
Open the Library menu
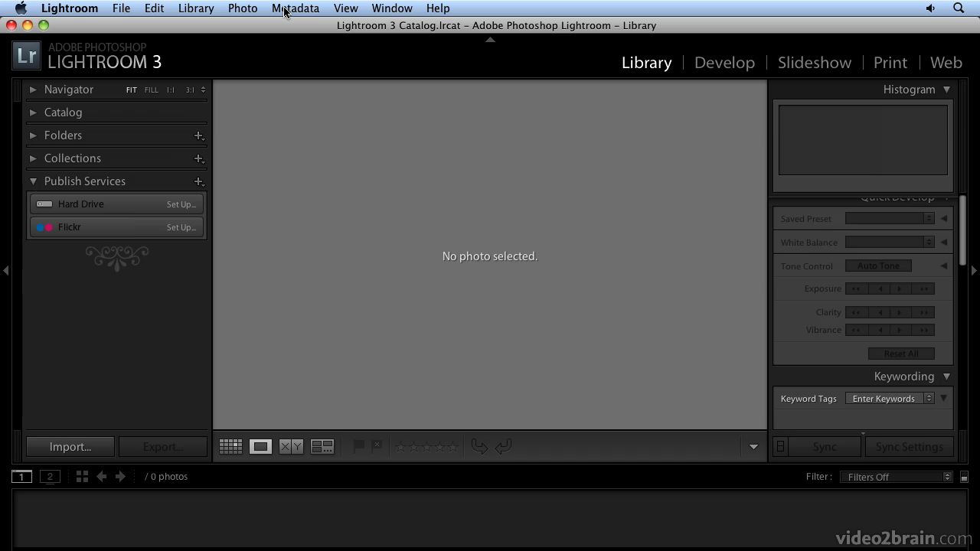click(x=196, y=8)
